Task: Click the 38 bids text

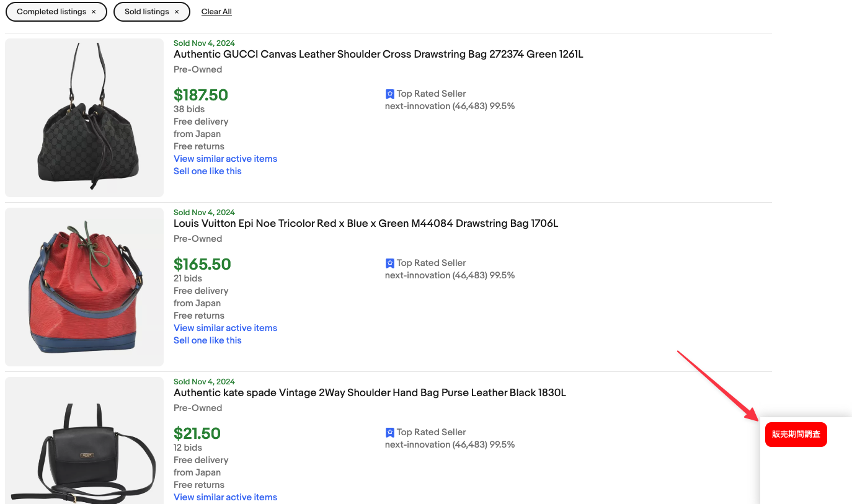Action: pyautogui.click(x=189, y=109)
